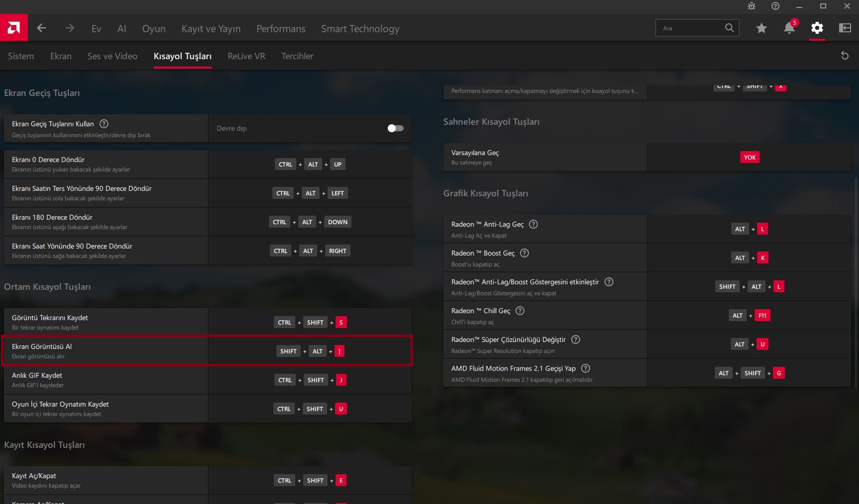Open the favorites star icon
Image resolution: width=859 pixels, height=504 pixels.
762,28
